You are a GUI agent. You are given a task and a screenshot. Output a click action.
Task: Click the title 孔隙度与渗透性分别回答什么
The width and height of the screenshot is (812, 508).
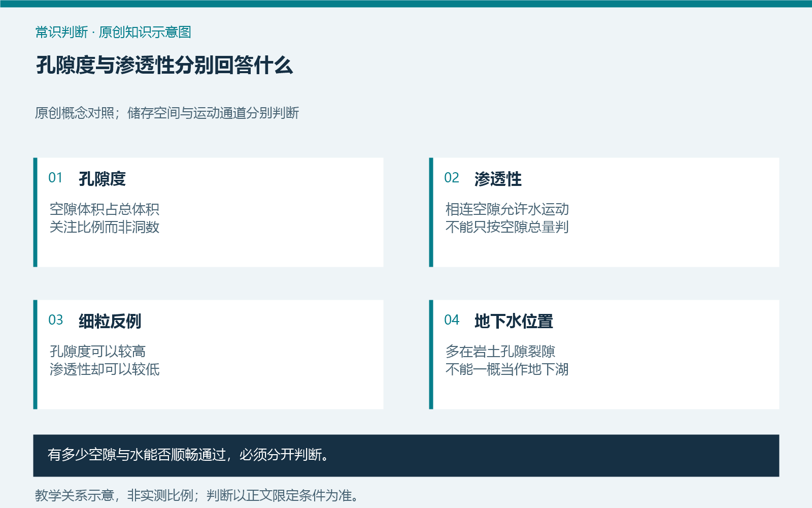[164, 66]
